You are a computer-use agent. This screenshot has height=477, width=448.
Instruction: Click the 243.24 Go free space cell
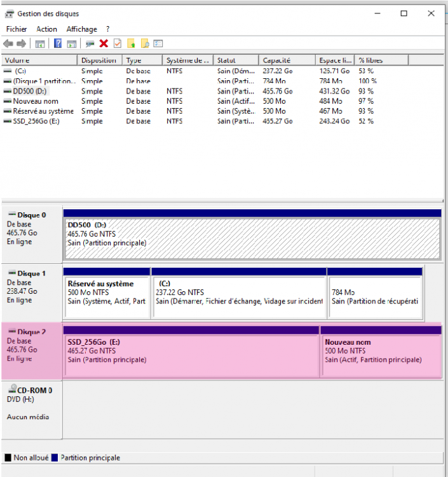[x=334, y=121]
